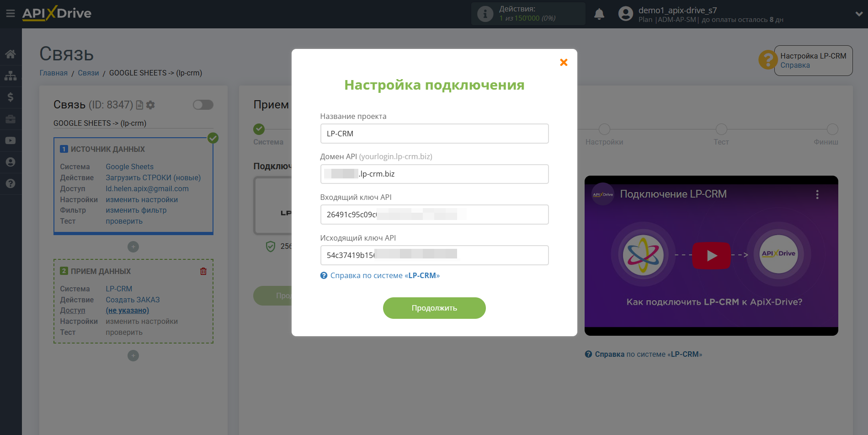Click the copy icon next to connection ID
Image resolution: width=868 pixels, height=435 pixels.
[x=140, y=105]
